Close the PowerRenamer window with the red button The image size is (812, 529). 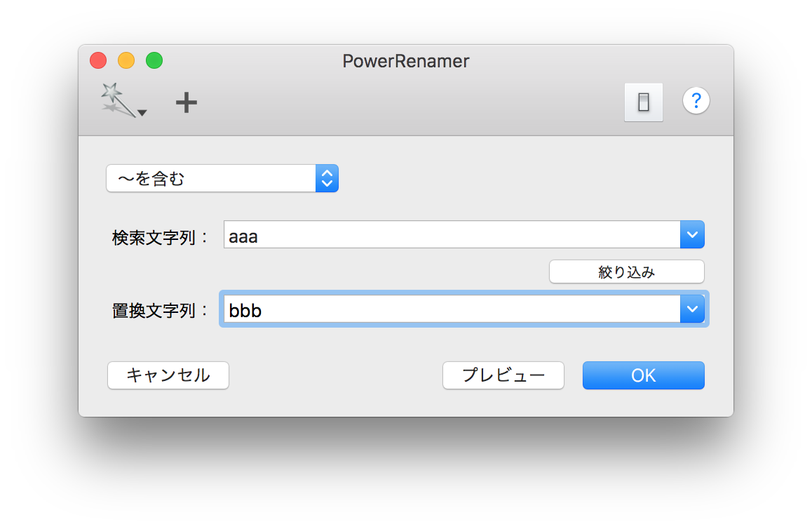pos(98,61)
